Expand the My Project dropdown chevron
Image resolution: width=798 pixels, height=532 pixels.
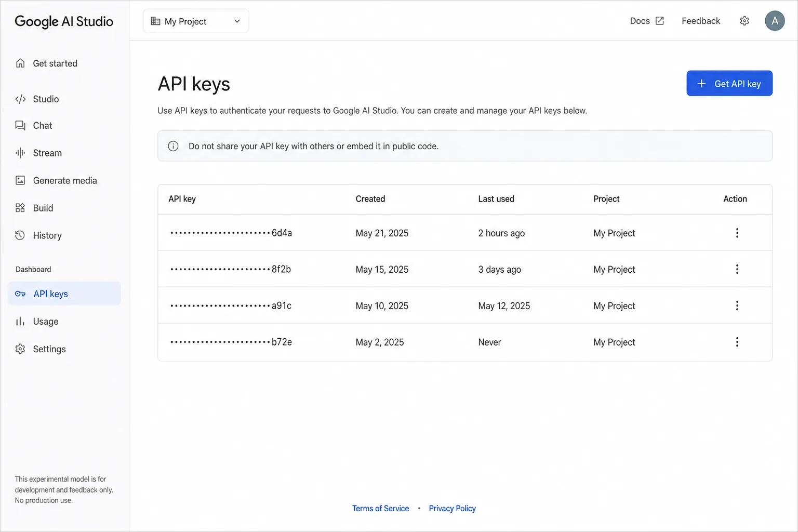tap(237, 21)
